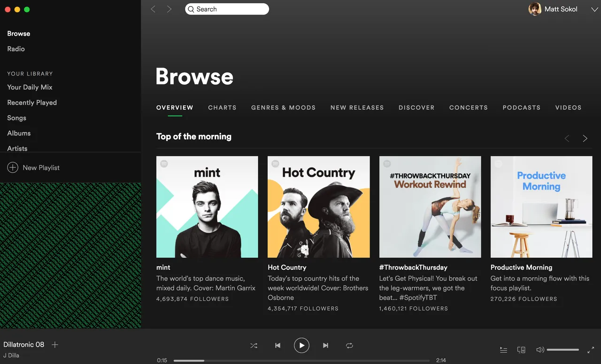Click the Dillatronic 08 track title
The width and height of the screenshot is (601, 364).
point(23,344)
